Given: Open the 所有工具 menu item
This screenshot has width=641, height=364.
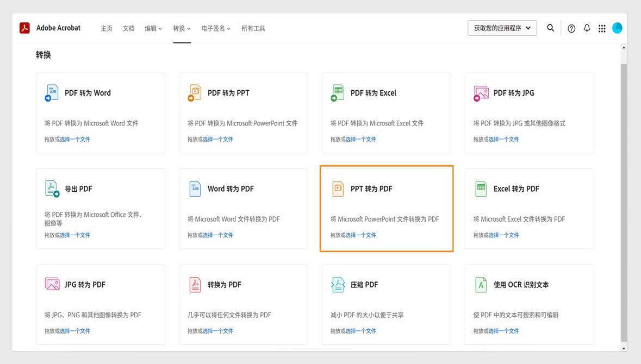Looking at the screenshot, I should click(253, 28).
